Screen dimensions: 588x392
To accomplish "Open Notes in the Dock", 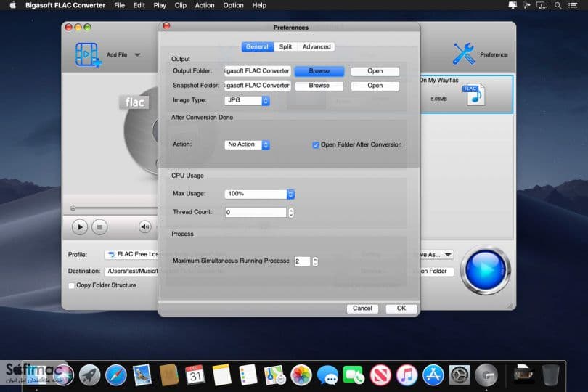I will click(x=221, y=375).
